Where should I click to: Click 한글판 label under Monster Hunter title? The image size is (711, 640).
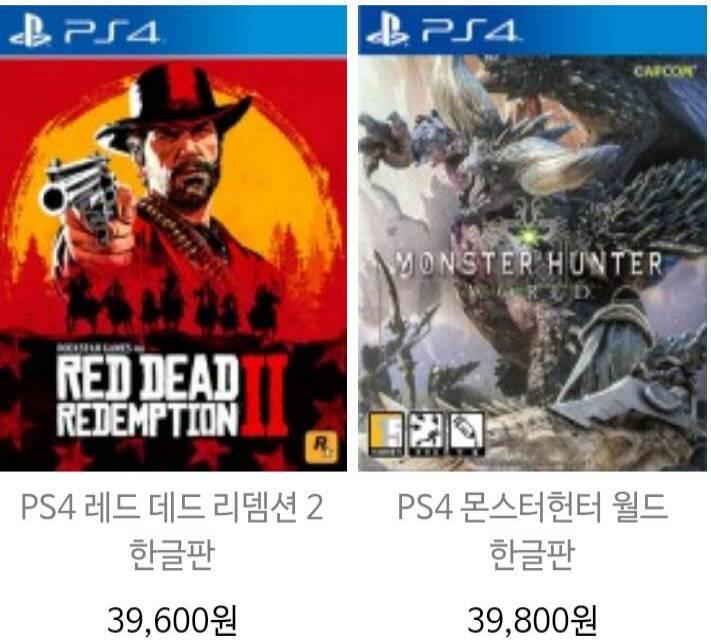[x=532, y=554]
